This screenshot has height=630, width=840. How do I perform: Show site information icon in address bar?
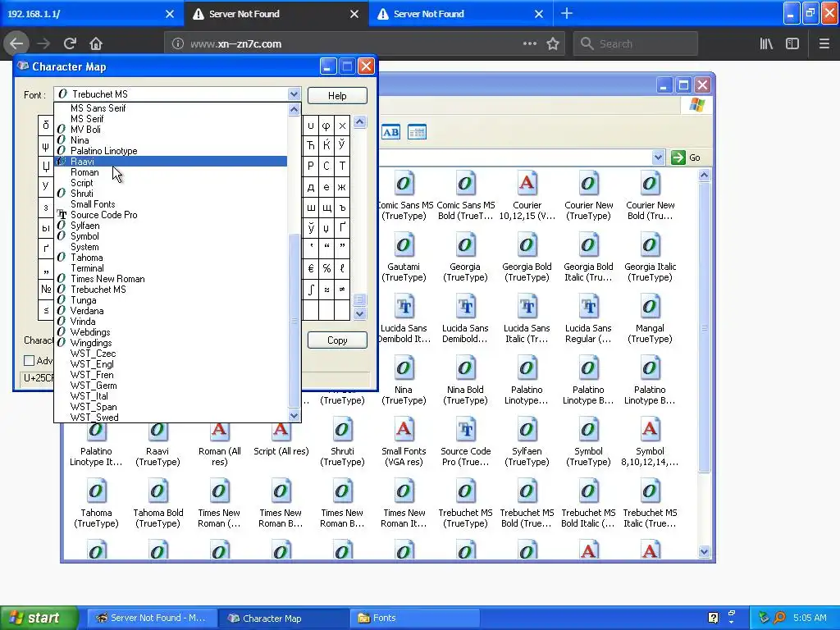coord(177,43)
